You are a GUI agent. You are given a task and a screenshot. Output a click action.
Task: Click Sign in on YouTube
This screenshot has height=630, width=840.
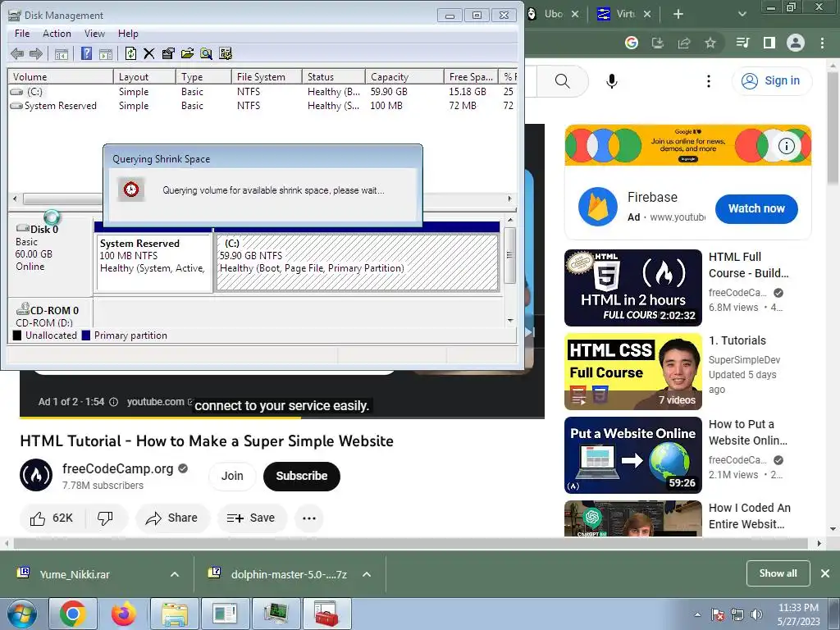(771, 81)
